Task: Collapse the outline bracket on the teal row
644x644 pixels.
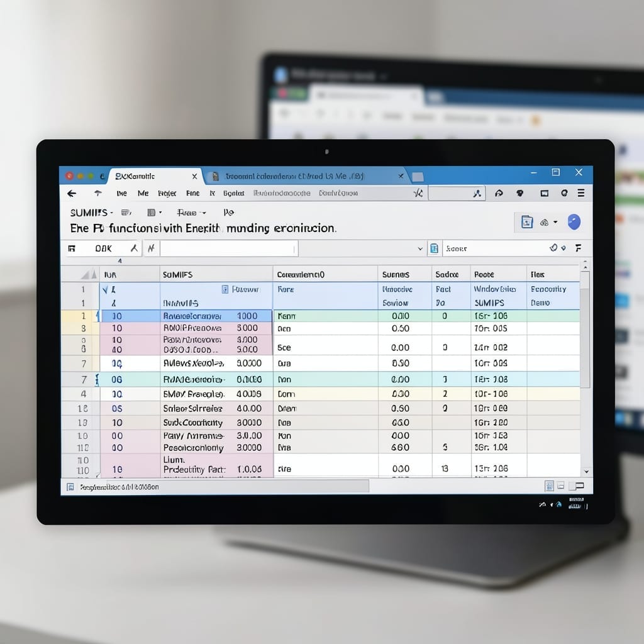Action: [x=96, y=379]
